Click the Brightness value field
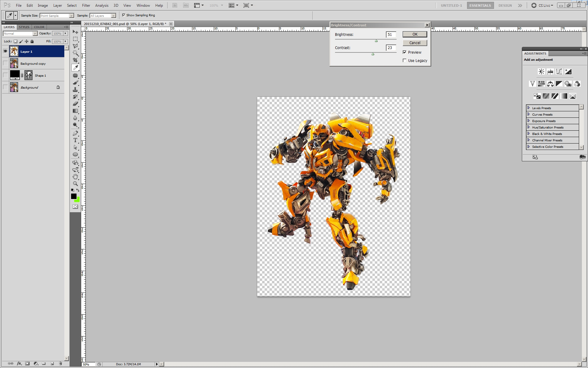Image resolution: width=588 pixels, height=368 pixels. (x=391, y=35)
